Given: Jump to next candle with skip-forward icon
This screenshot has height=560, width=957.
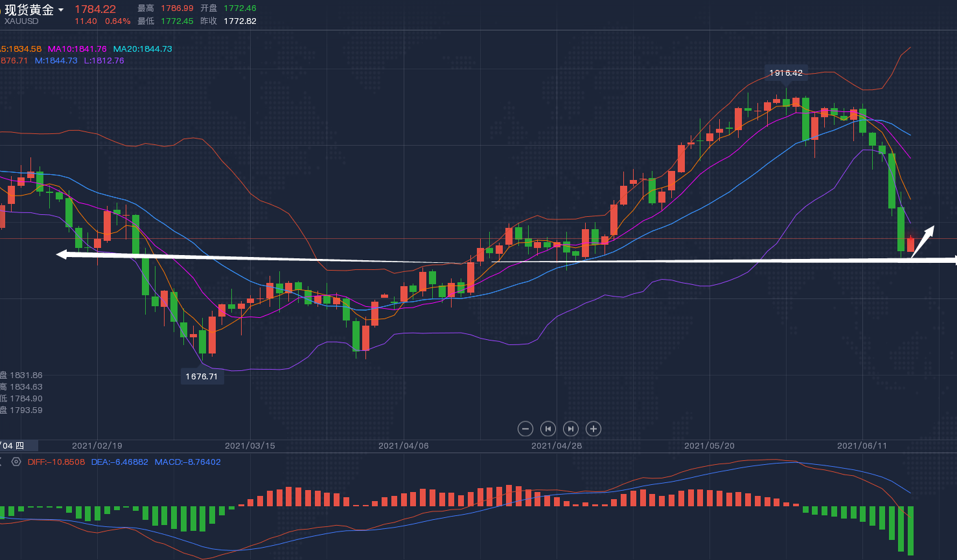Looking at the screenshot, I should click(x=571, y=429).
